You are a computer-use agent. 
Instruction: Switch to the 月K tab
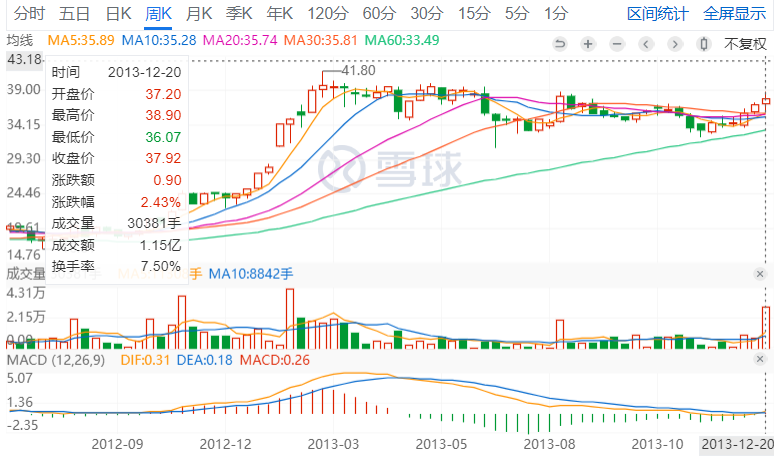(x=198, y=13)
